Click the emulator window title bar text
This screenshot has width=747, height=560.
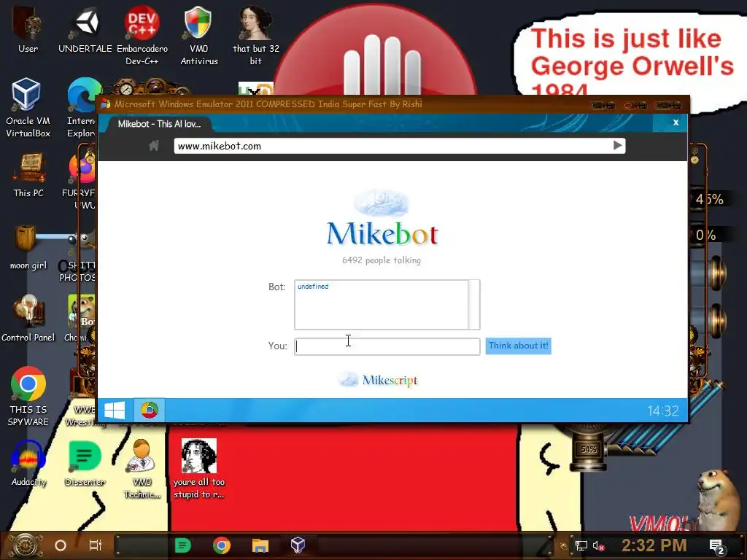point(268,104)
